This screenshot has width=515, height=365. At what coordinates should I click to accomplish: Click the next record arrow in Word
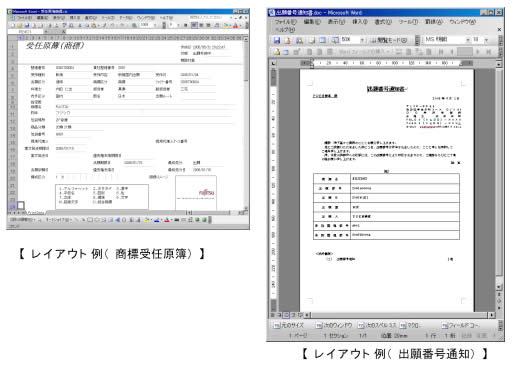[x=478, y=52]
